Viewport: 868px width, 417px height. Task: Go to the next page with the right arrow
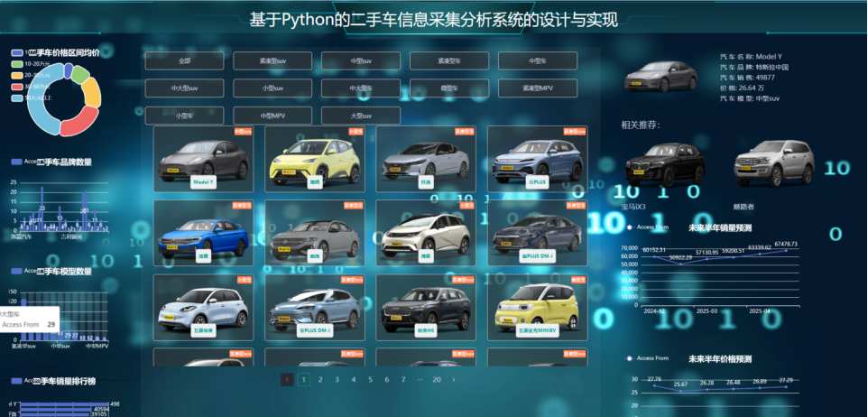coord(453,379)
